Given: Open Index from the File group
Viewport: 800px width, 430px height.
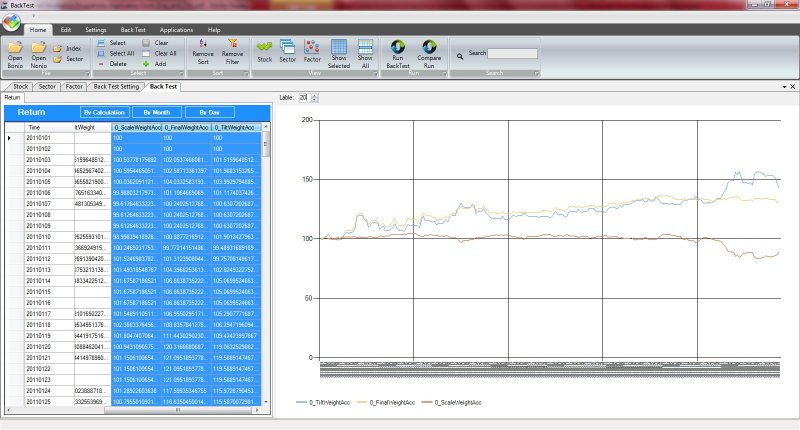Looking at the screenshot, I should click(x=67, y=48).
